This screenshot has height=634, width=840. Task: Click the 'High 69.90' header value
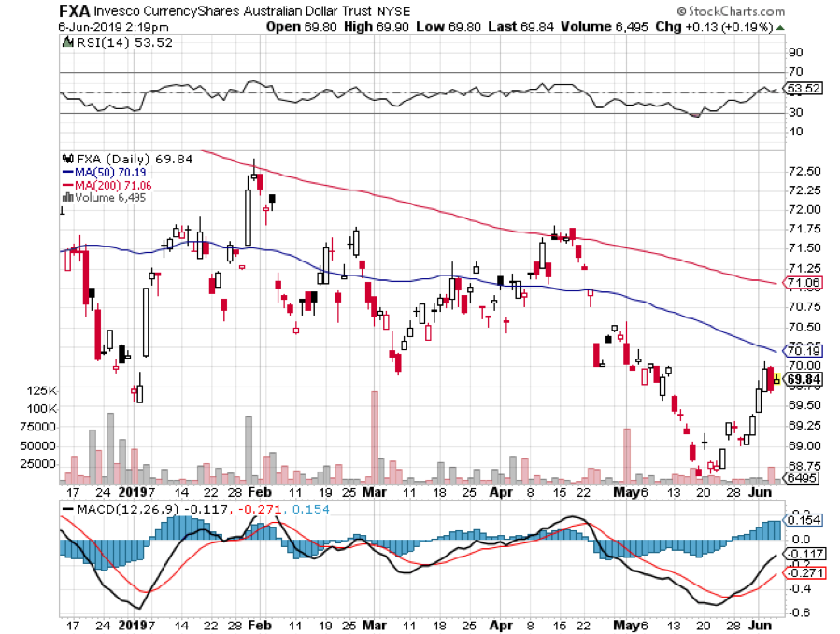376,27
